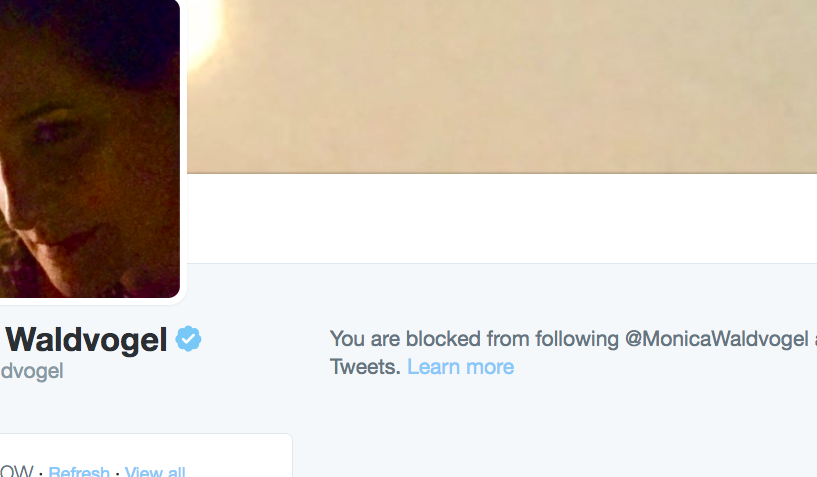Click the grey username handle under Waldvogel
This screenshot has height=477, width=817.
pyautogui.click(x=32, y=371)
